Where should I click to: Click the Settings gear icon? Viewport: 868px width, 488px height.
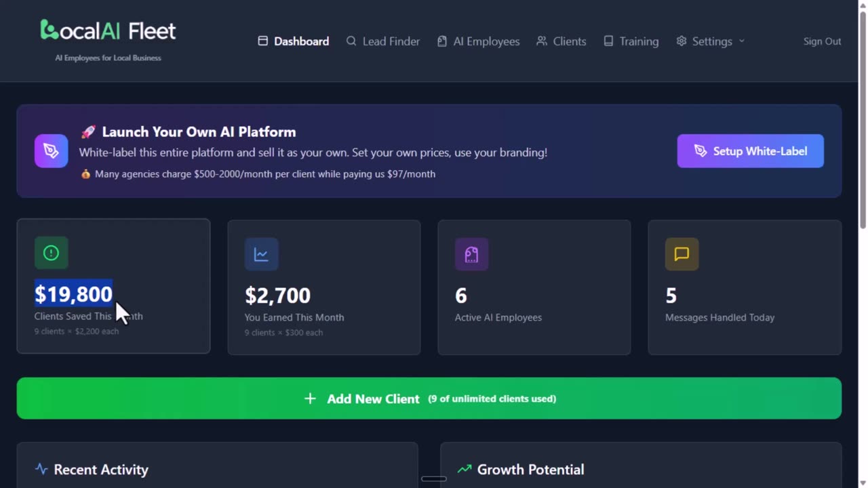coord(682,41)
